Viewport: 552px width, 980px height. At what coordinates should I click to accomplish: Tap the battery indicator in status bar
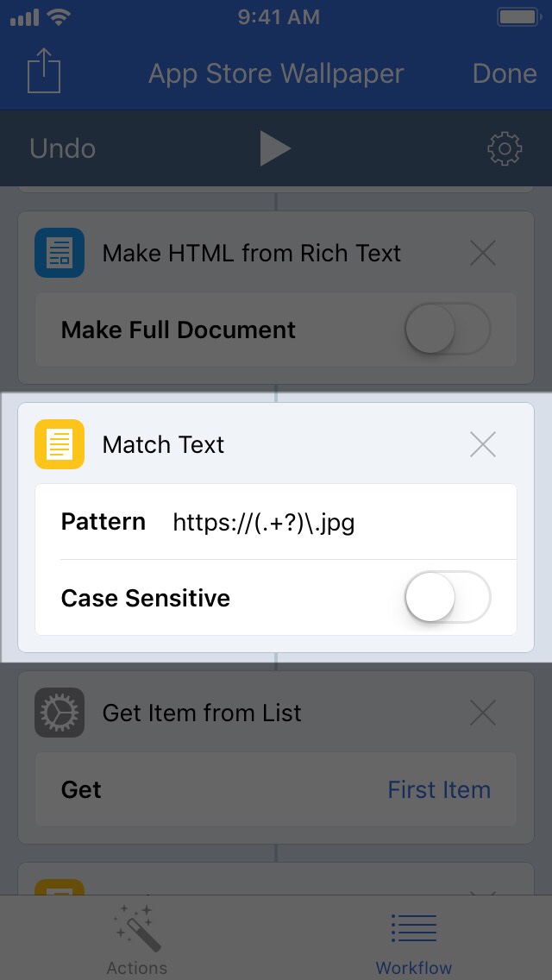pos(517,16)
